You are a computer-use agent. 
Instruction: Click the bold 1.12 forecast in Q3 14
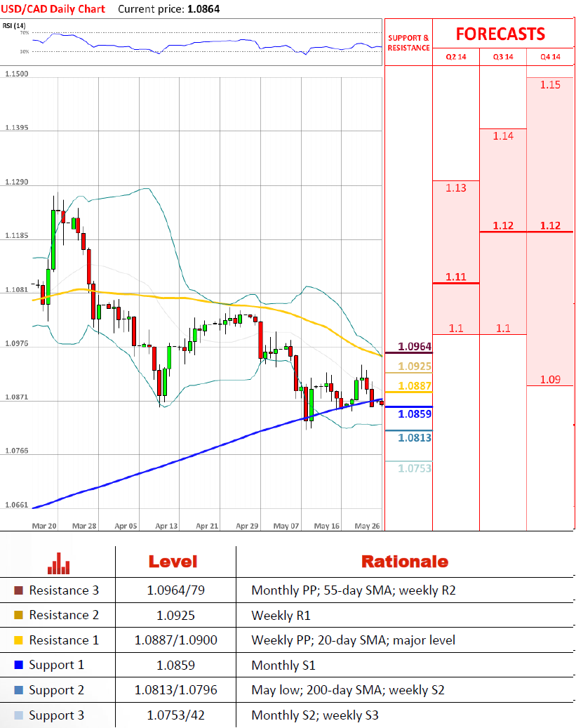[x=503, y=225]
